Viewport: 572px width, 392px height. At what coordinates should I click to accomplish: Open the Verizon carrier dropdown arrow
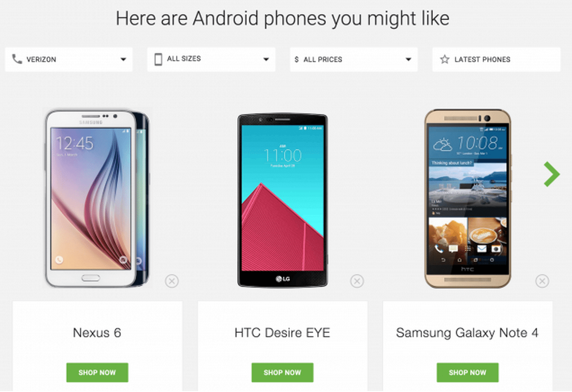pos(123,59)
